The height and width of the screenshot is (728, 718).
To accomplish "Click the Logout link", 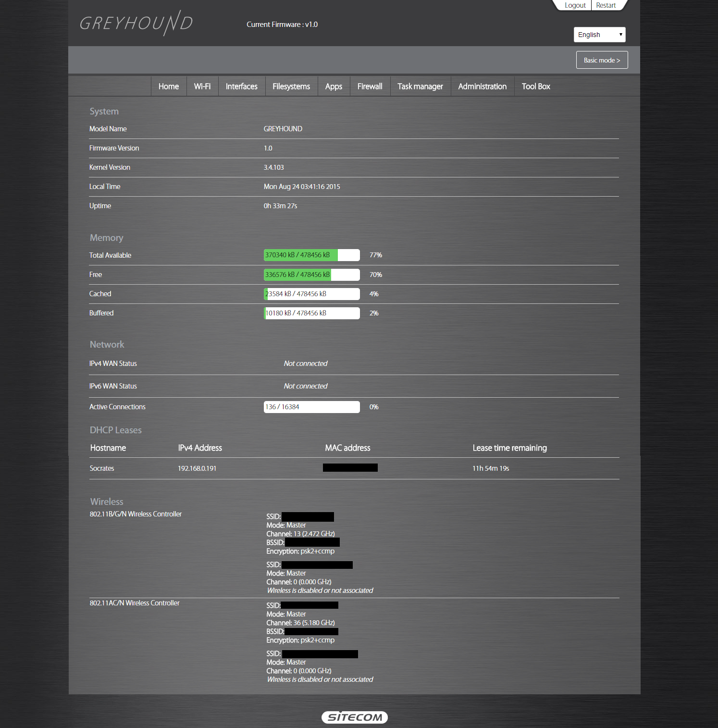I will [575, 5].
